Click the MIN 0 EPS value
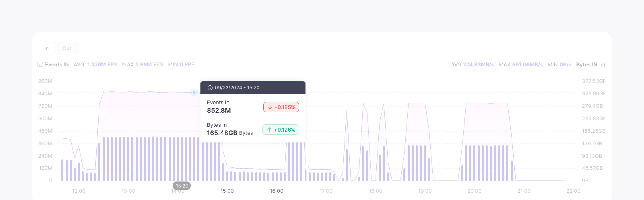644x200 pixels. tap(181, 65)
